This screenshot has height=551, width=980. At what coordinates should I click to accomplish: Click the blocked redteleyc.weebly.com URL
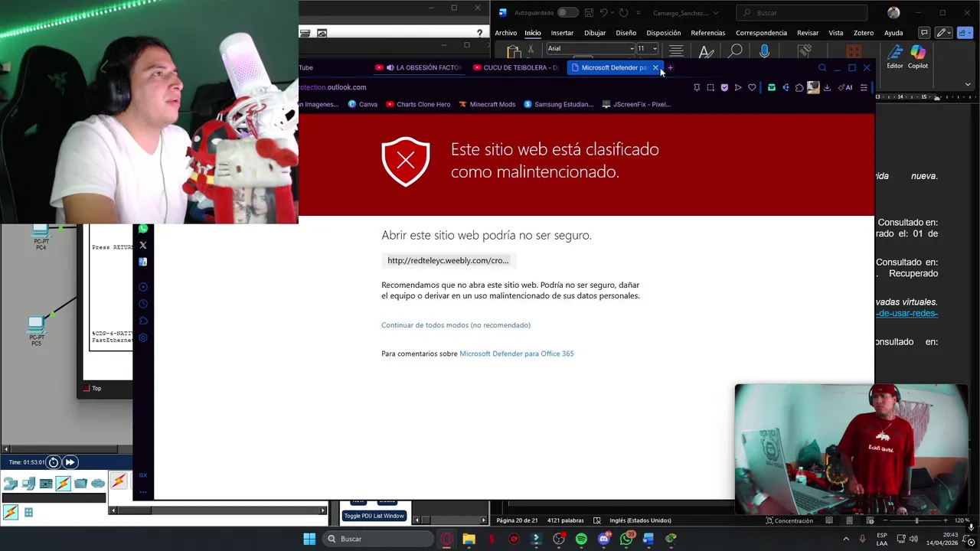[x=448, y=260]
